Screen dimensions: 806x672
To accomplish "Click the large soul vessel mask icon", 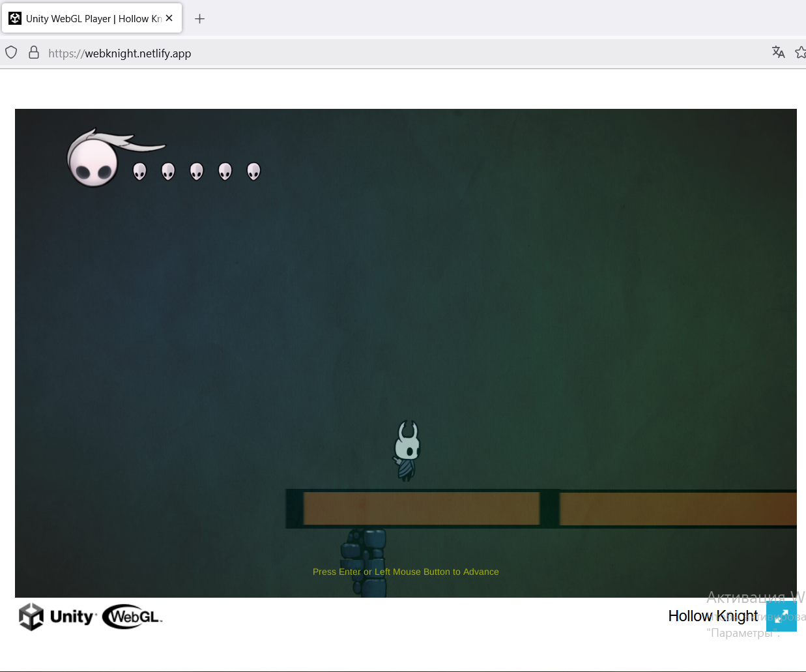I will 94,161.
